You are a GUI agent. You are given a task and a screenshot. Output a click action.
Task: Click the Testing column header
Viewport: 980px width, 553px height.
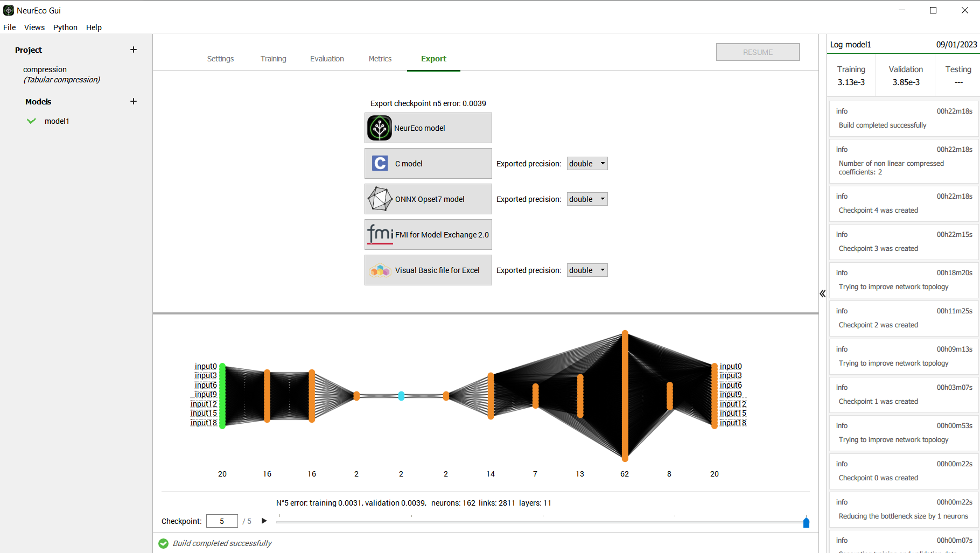[958, 69]
